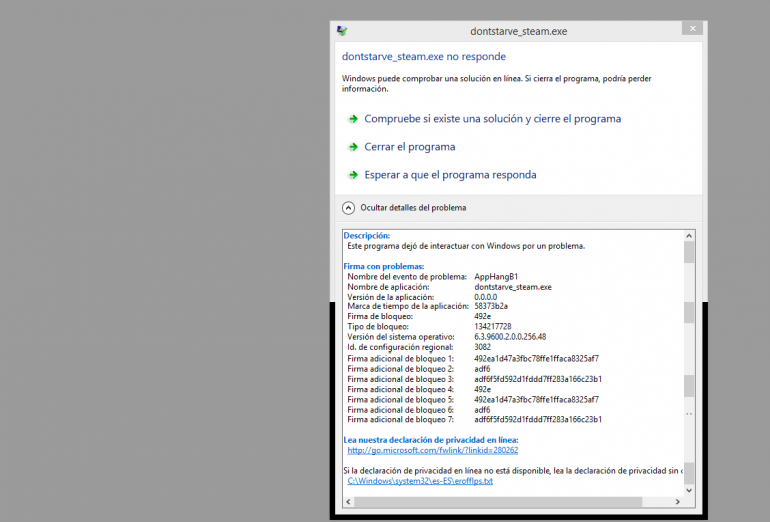The image size is (770, 522).
Task: Click the Ocultar detalles del problema label
Action: point(413,208)
